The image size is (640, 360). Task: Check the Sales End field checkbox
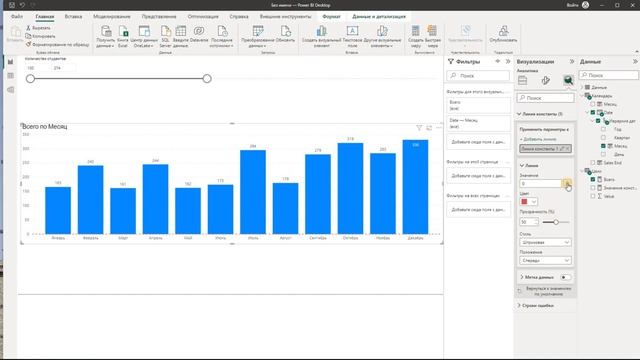pyautogui.click(x=593, y=162)
